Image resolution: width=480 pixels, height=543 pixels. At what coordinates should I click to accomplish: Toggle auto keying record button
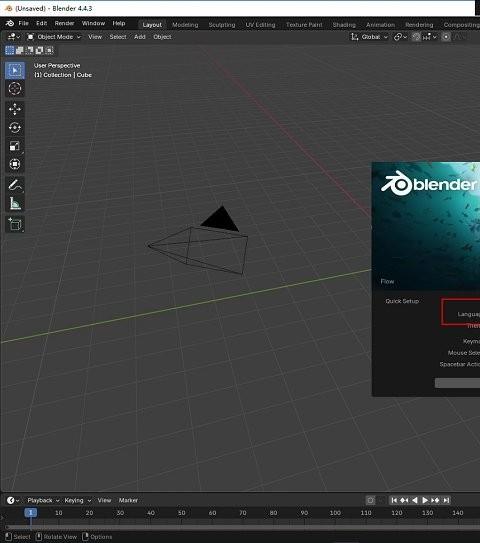pyautogui.click(x=370, y=500)
